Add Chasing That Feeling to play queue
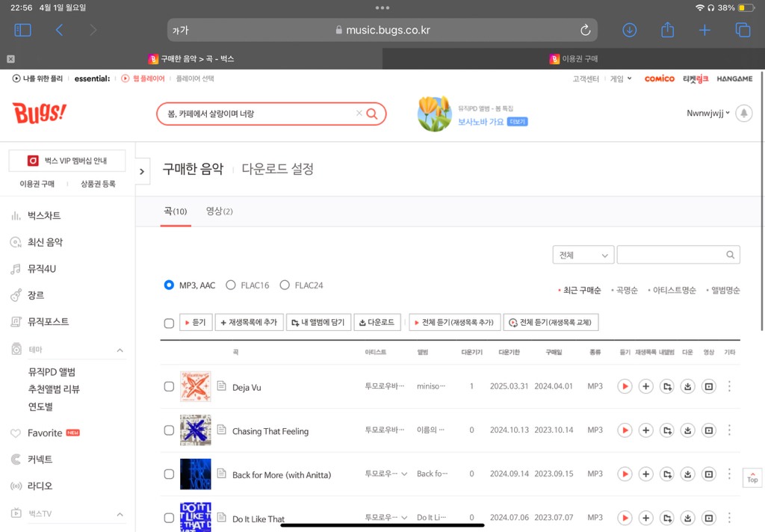The height and width of the screenshot is (532, 765). [x=645, y=430]
